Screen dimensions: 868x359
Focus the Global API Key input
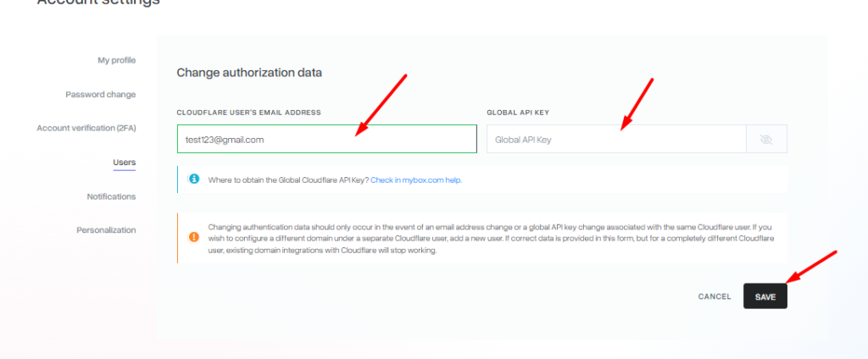click(616, 139)
